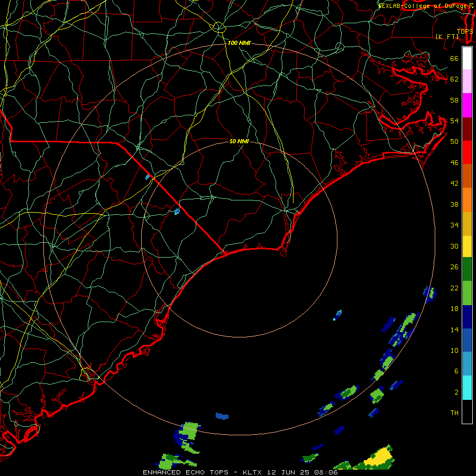Screen dimensions: 476x476
Task: Click the "NEXLAB-College of DuPage" header text
Action: coord(423,6)
